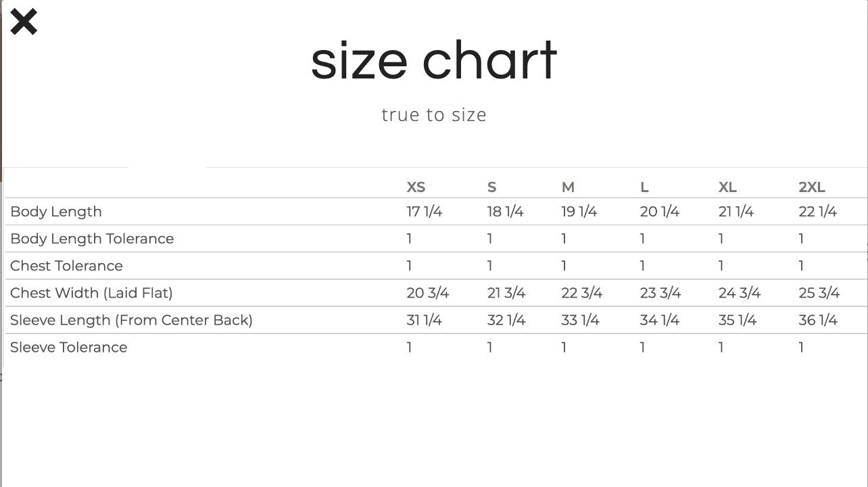This screenshot has width=868, height=487.
Task: Click the M sleeve length value 33 1/4
Action: point(580,320)
